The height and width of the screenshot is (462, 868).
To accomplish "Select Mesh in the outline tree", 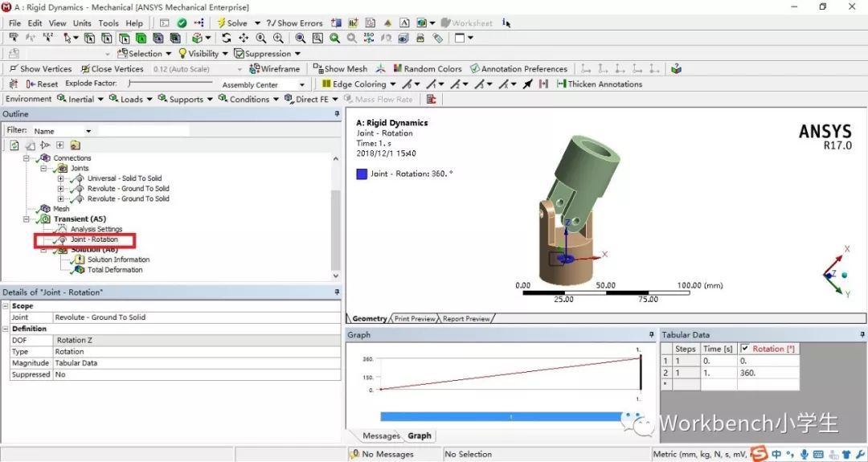I will tap(61, 209).
